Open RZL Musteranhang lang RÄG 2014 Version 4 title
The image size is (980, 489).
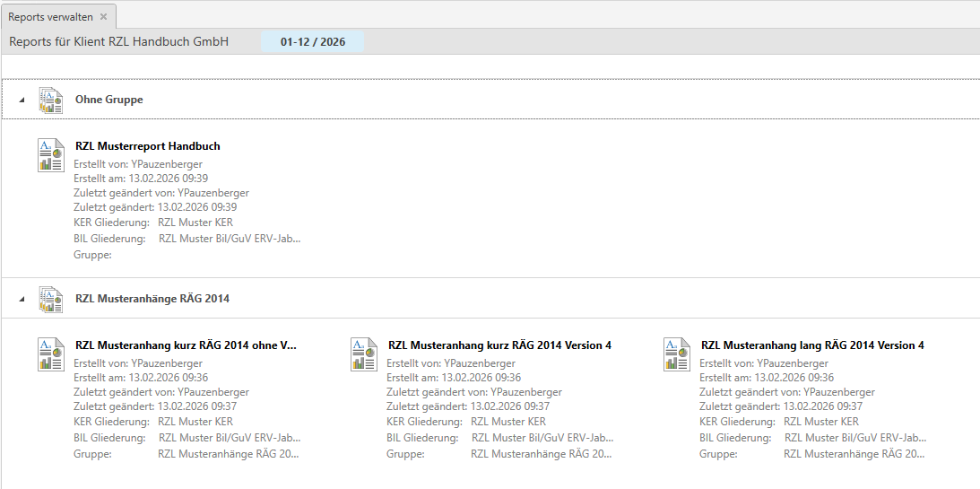[x=812, y=345]
